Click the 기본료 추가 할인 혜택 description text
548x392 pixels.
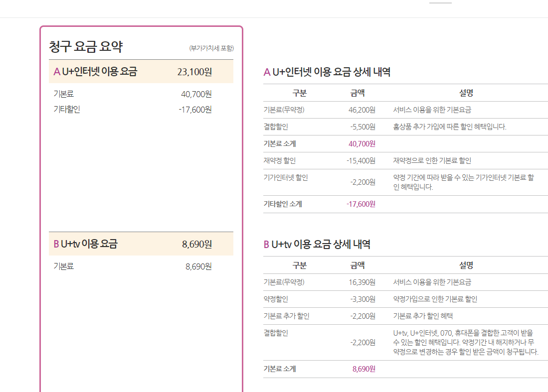click(423, 316)
